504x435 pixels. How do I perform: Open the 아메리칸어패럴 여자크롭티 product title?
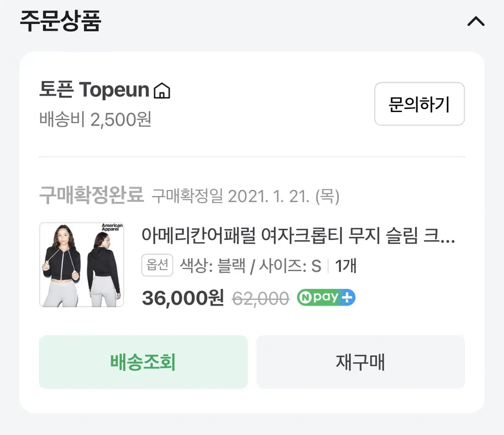tap(298, 236)
